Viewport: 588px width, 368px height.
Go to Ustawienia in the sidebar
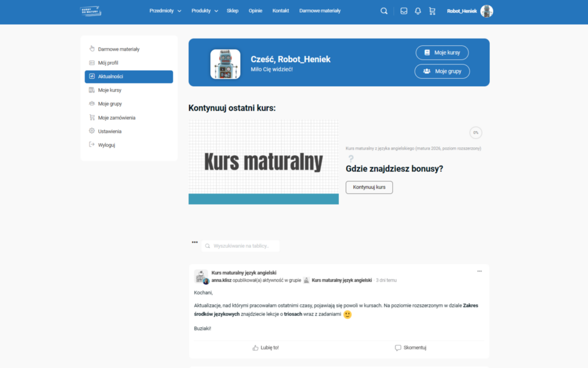pyautogui.click(x=110, y=132)
